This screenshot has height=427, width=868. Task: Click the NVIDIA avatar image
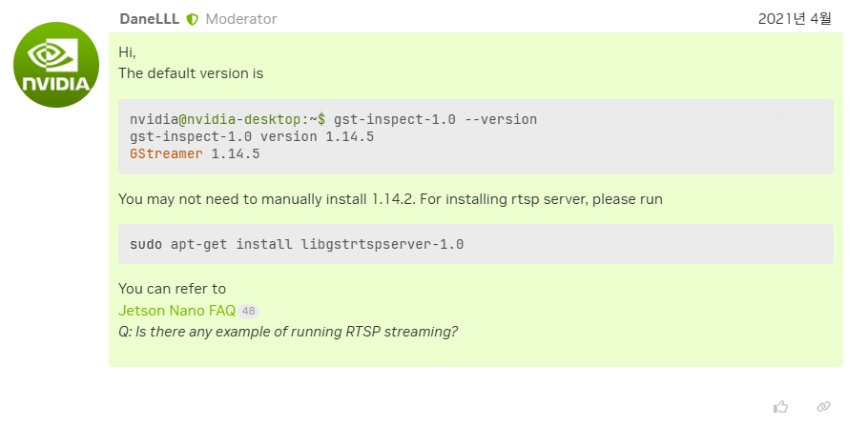pyautogui.click(x=55, y=65)
